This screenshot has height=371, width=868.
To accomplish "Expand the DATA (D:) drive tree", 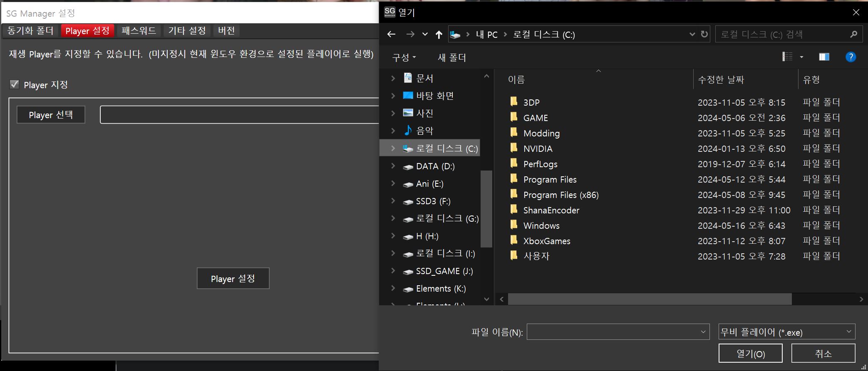I will tap(393, 166).
